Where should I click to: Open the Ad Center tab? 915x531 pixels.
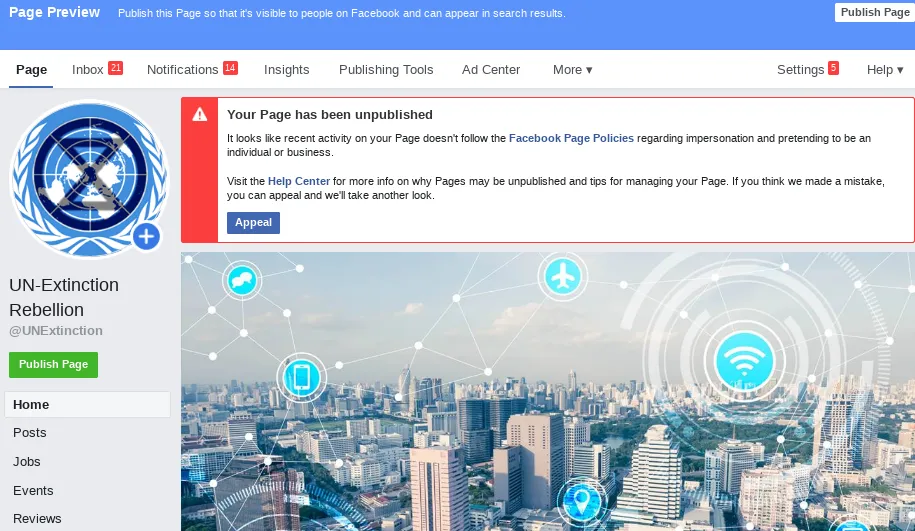pos(491,69)
